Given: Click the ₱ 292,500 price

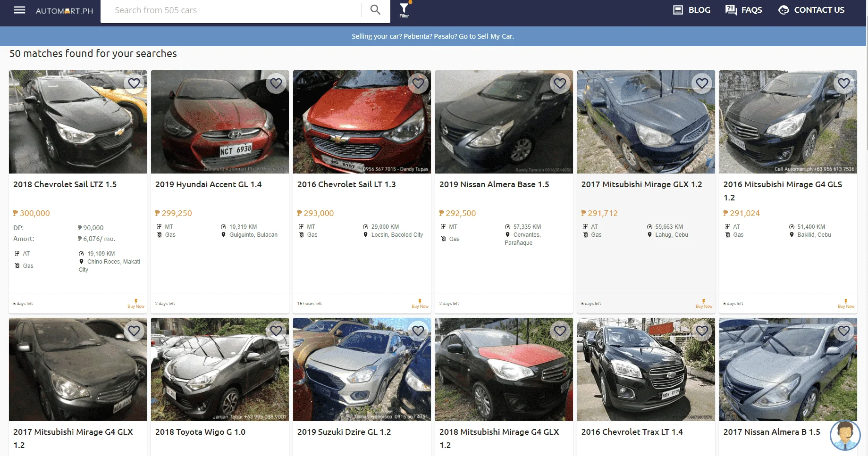Looking at the screenshot, I should click(458, 213).
